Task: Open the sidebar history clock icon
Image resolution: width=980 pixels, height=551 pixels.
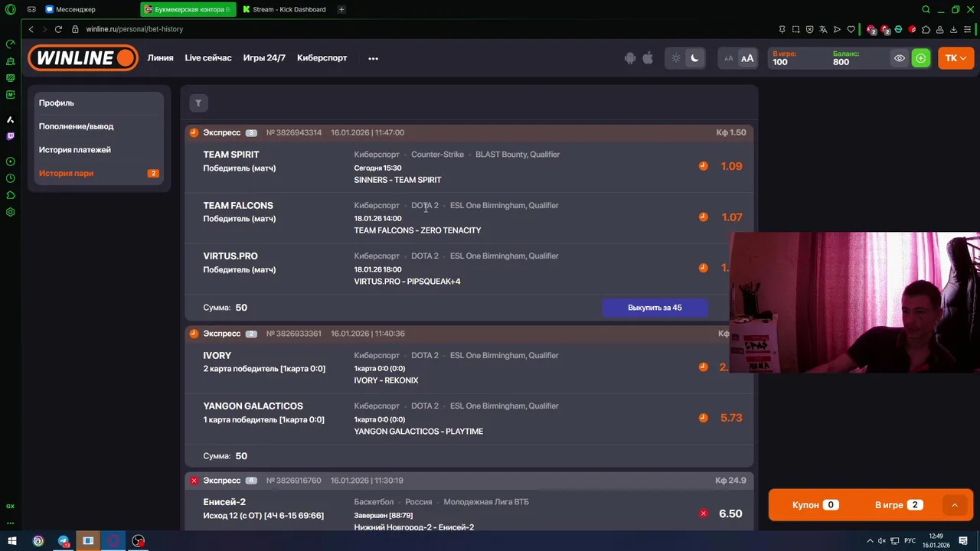Action: point(10,178)
